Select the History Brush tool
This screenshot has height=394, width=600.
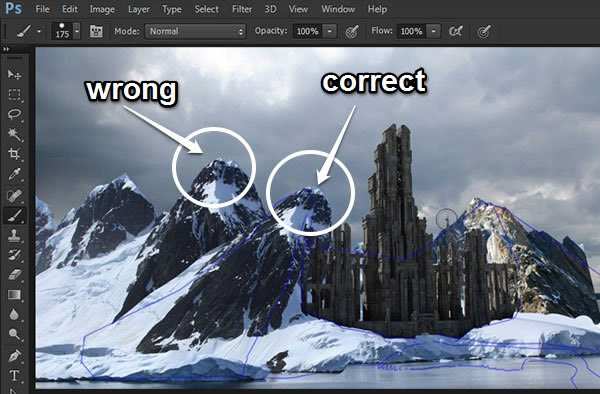click(14, 255)
